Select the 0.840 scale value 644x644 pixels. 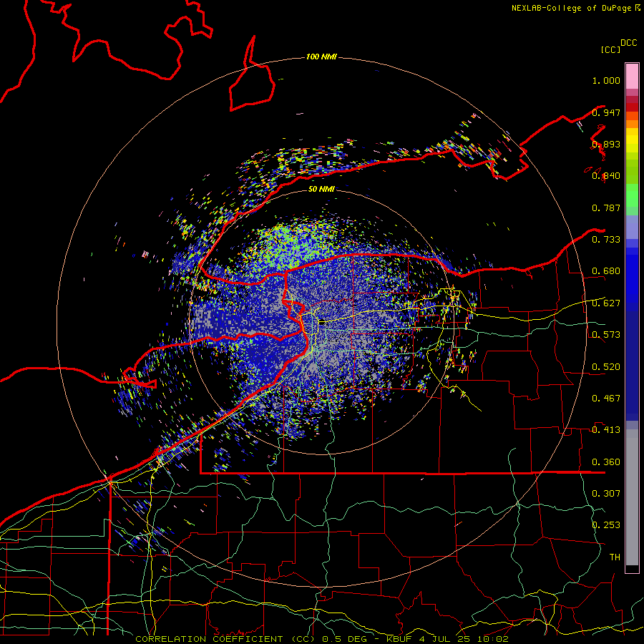point(606,176)
